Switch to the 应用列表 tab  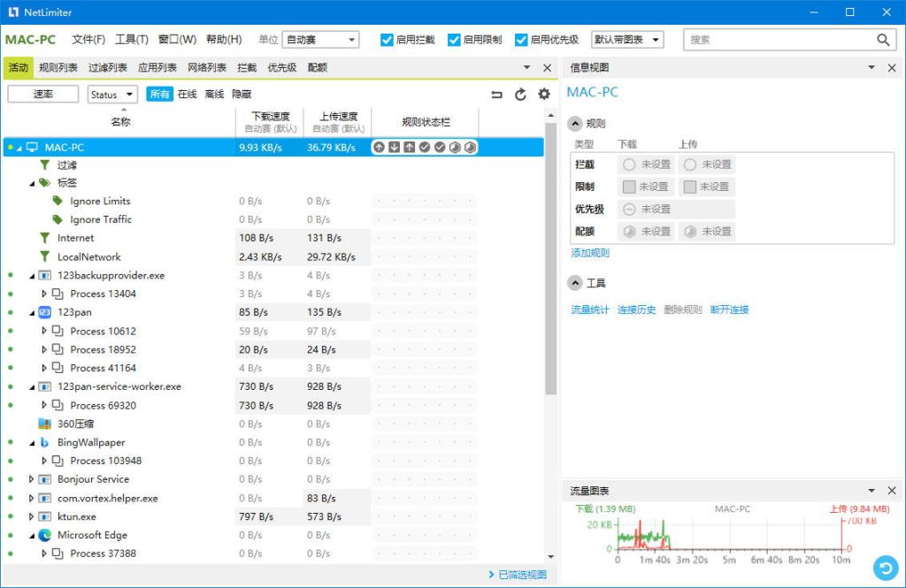pos(157,68)
